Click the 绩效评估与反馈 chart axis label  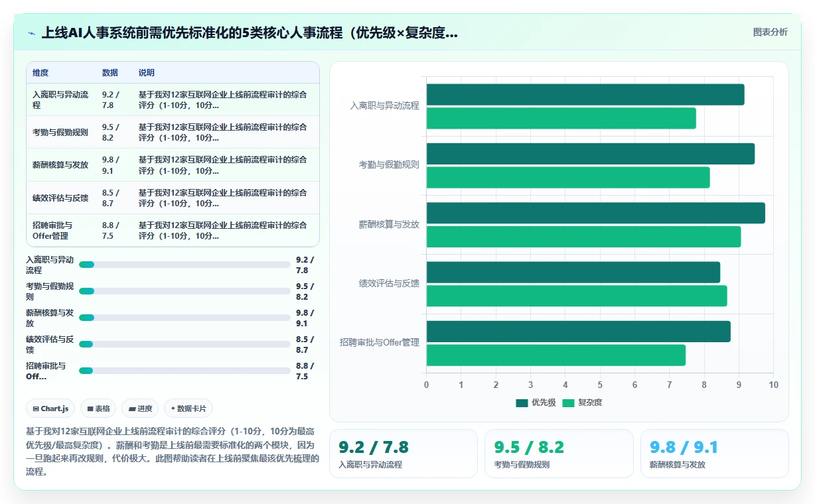coord(389,283)
